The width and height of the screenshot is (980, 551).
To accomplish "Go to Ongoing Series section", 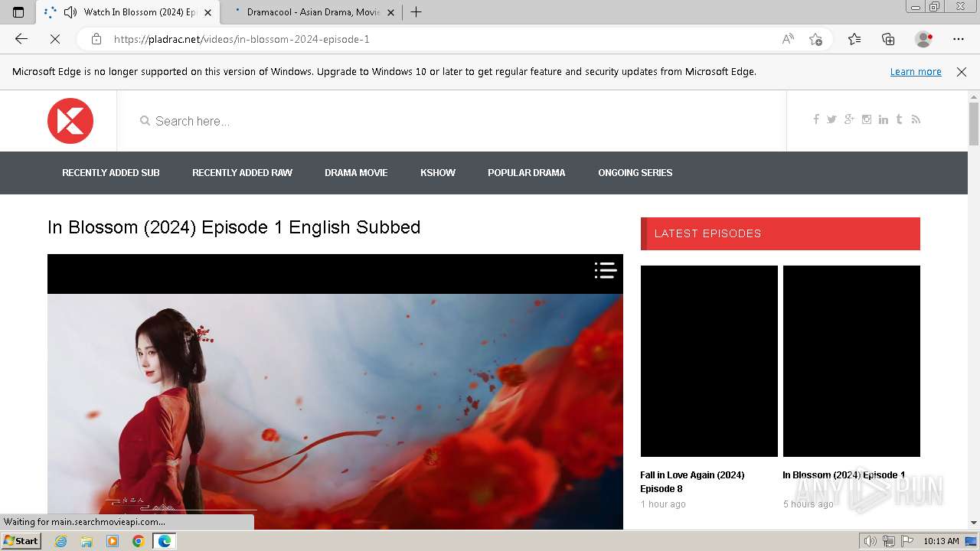I will pos(635,173).
